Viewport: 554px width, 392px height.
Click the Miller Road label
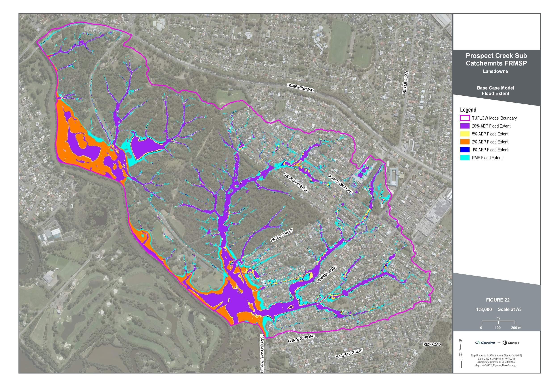(405, 83)
